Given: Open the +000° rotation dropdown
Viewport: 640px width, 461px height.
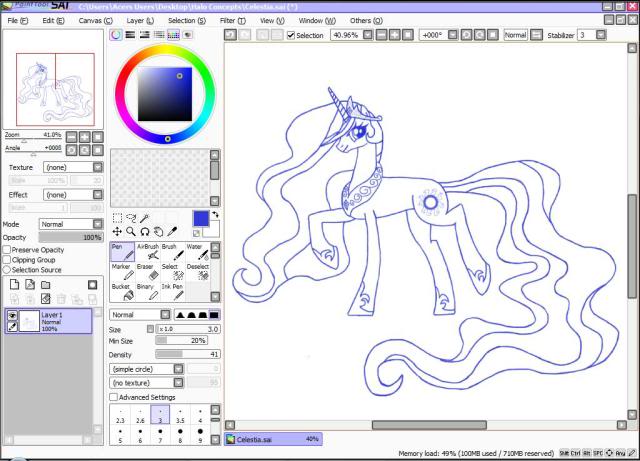Looking at the screenshot, I should 453,35.
